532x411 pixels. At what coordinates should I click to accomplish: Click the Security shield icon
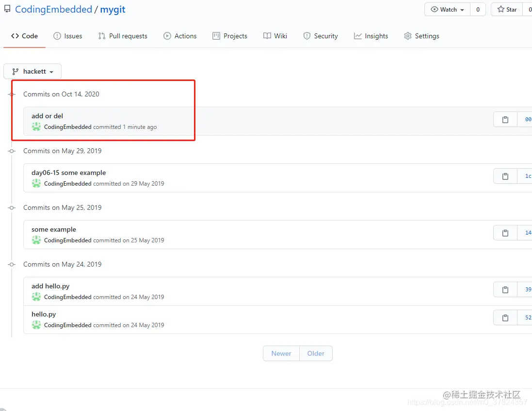(306, 36)
